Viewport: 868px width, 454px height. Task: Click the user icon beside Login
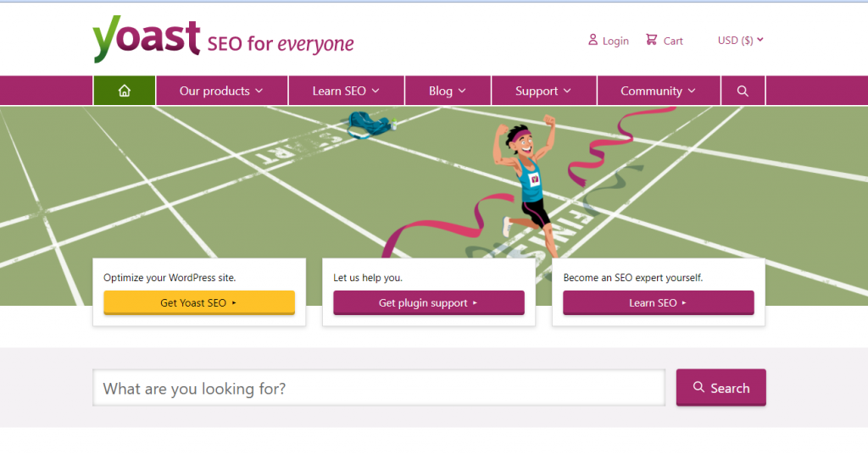click(593, 40)
